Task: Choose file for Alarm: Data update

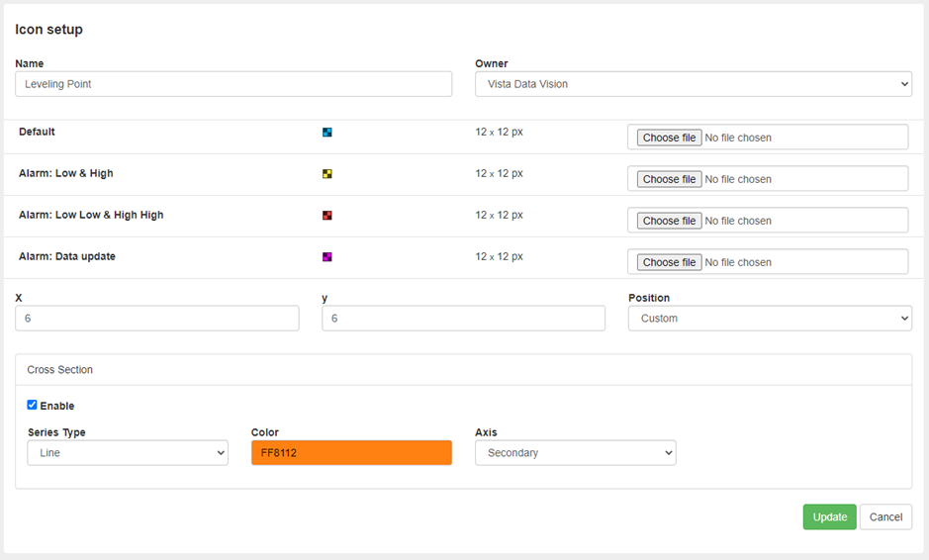Action: [x=669, y=262]
